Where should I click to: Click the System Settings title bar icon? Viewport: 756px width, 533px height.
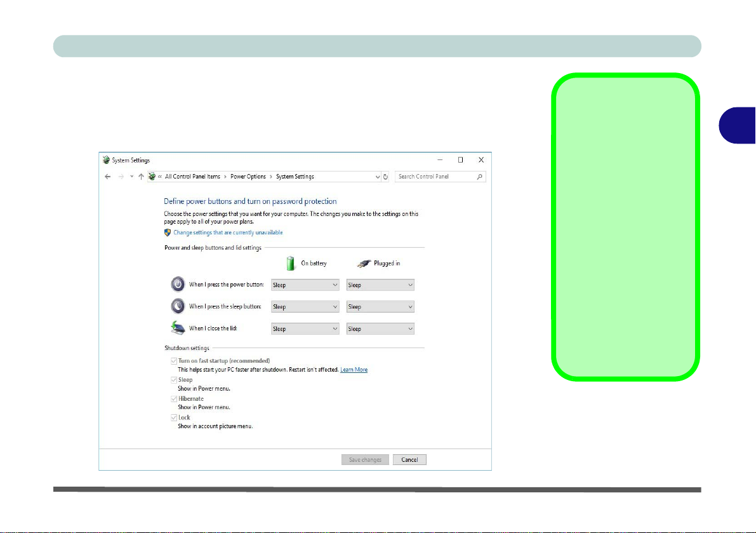(x=106, y=160)
